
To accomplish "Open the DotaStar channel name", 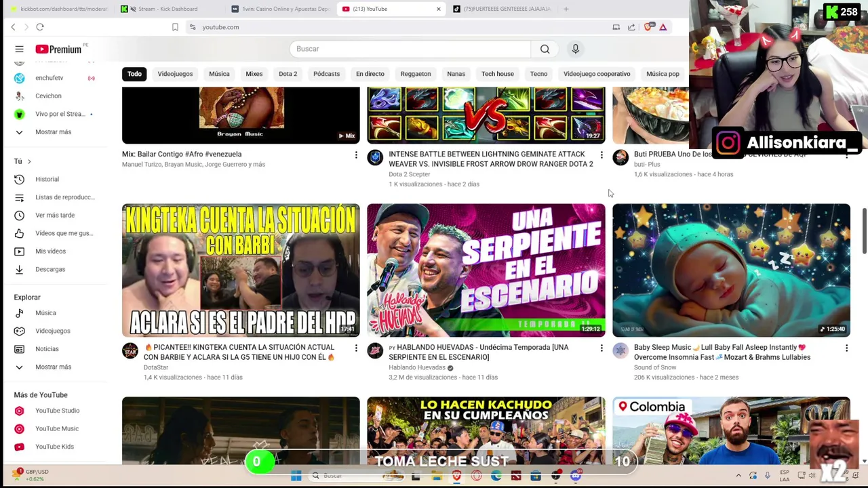I will tap(156, 368).
